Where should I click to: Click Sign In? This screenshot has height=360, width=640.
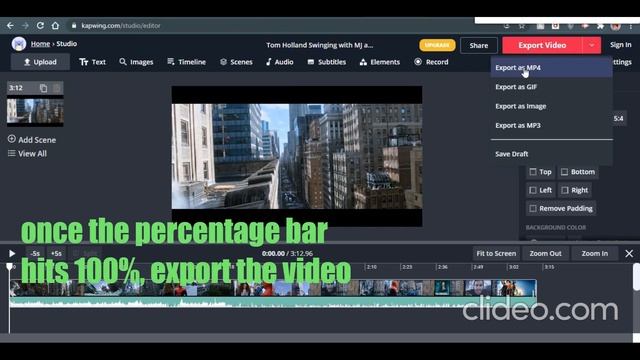(x=620, y=45)
